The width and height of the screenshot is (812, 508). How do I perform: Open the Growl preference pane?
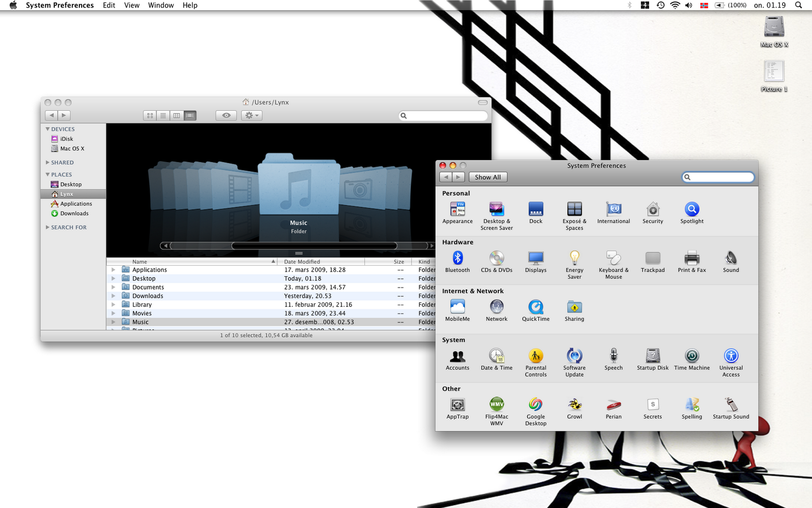coord(574,407)
